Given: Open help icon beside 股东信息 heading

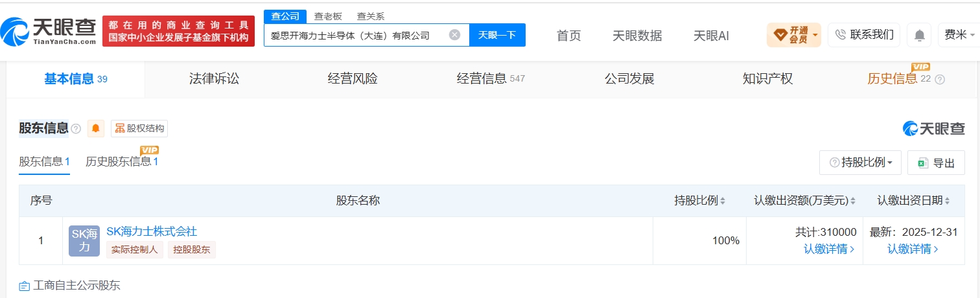Looking at the screenshot, I should pyautogui.click(x=76, y=129).
